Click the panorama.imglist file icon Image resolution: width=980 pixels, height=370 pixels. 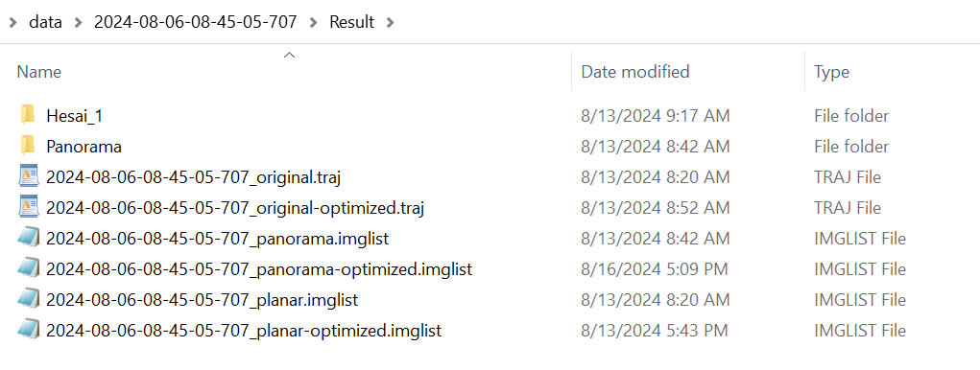pos(29,238)
